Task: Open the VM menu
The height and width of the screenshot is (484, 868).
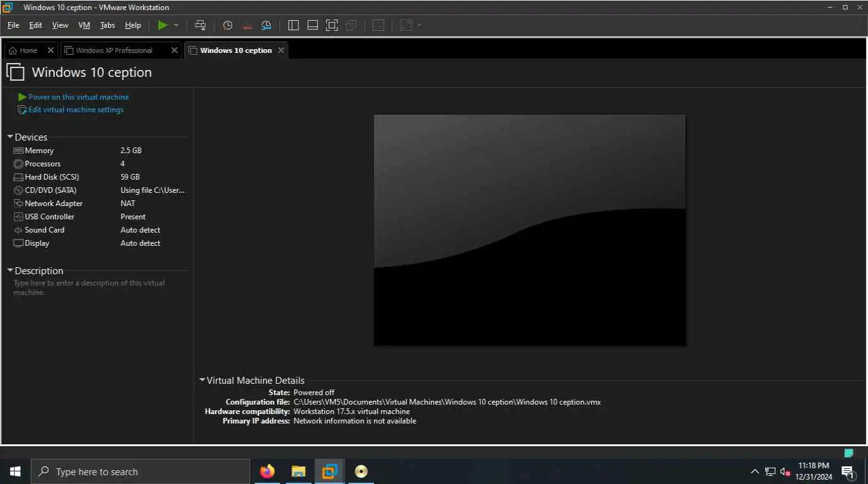Action: point(84,25)
